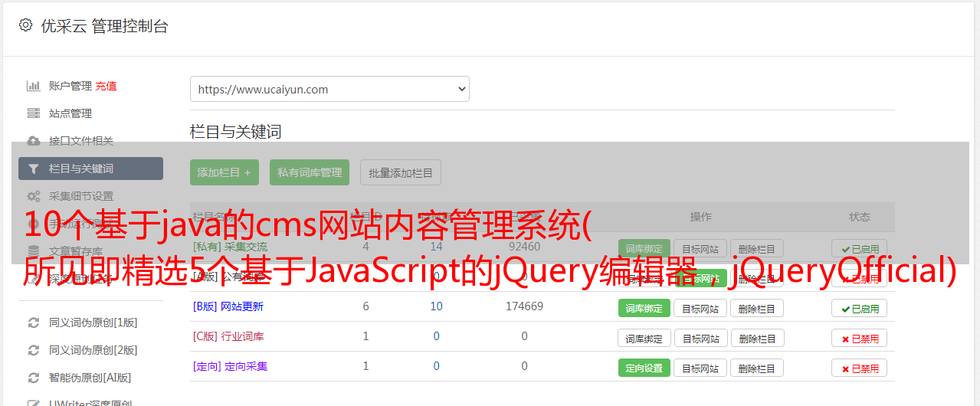Image resolution: width=980 pixels, height=406 pixels.
Task: Click 目标网站 for 定向采集 row
Action: point(700,368)
